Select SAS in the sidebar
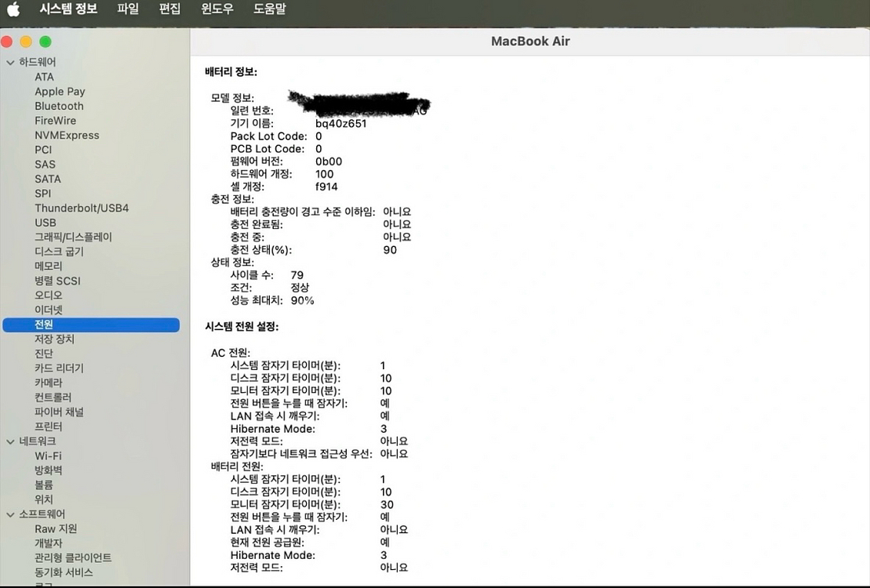The image size is (870, 588). coord(45,164)
